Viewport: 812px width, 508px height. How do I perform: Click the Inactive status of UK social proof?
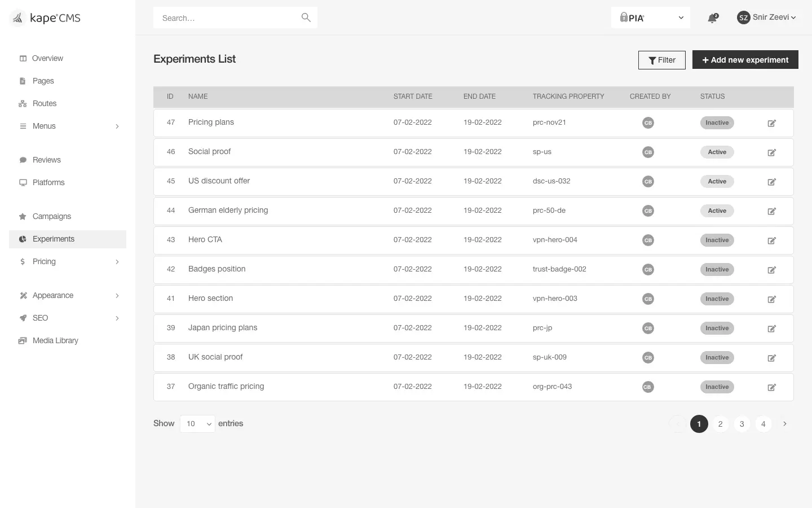click(717, 357)
